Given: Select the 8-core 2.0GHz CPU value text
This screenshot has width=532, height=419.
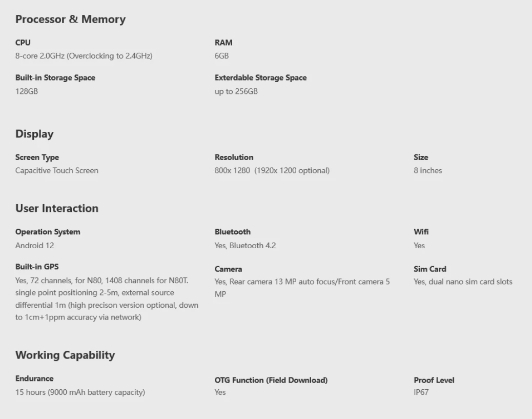Looking at the screenshot, I should coord(84,56).
